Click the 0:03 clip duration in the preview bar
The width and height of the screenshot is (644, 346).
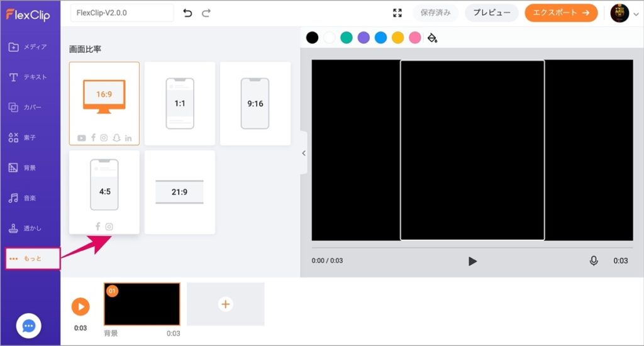(x=621, y=260)
